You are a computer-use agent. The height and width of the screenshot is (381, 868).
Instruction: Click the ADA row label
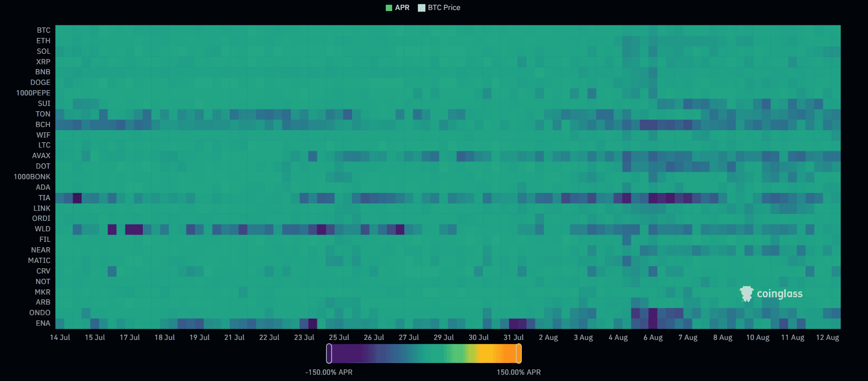[43, 187]
